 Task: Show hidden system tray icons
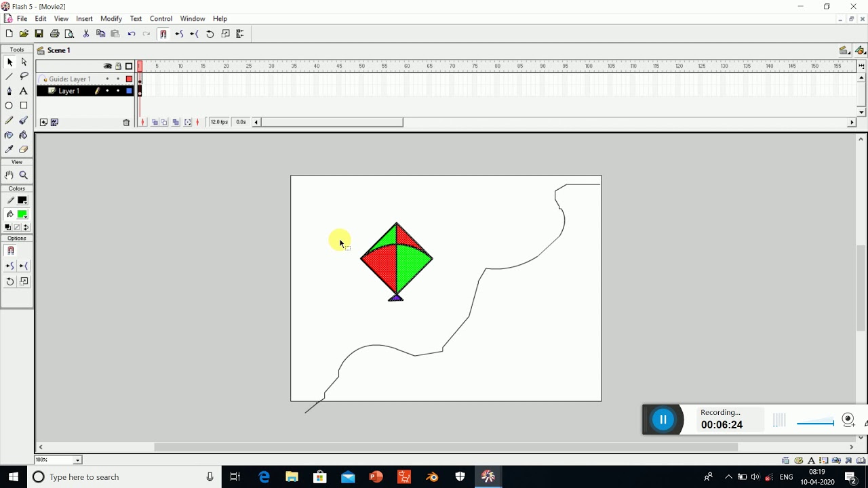pos(729,477)
